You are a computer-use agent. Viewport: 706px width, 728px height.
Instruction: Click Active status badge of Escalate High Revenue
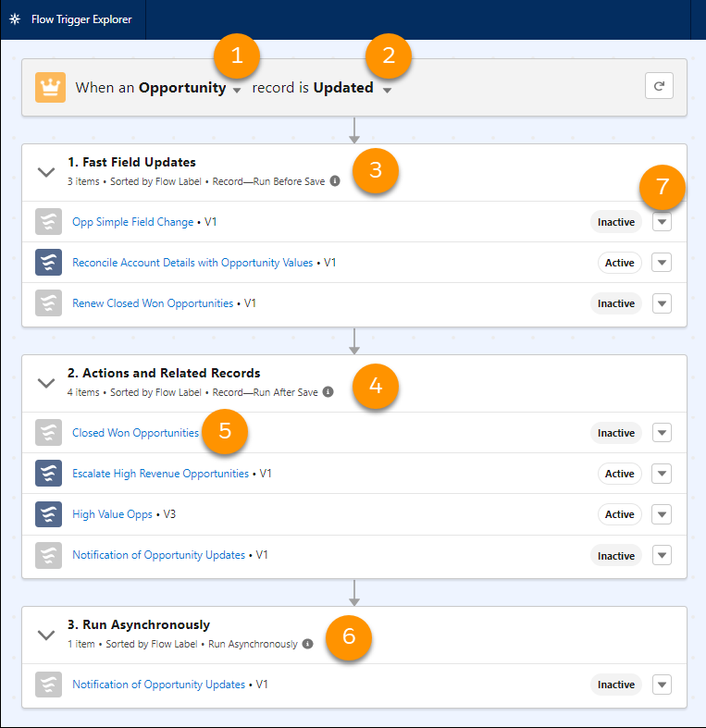pos(619,474)
